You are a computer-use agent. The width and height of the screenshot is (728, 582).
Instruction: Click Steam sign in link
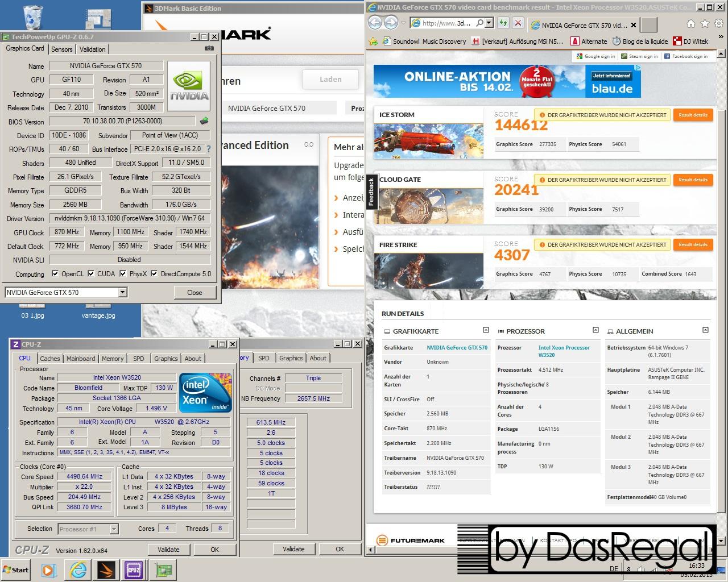coord(639,56)
